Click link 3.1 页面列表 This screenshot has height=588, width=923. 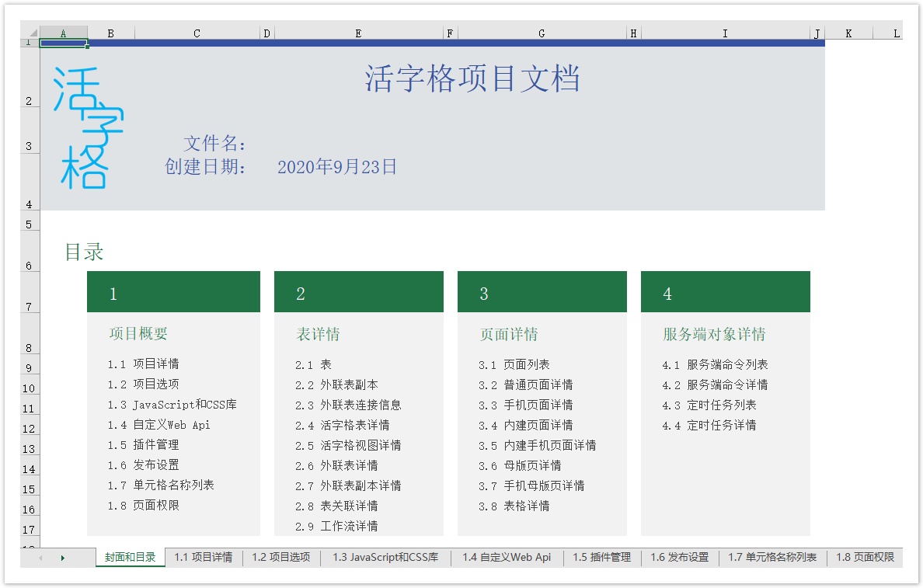514,365
